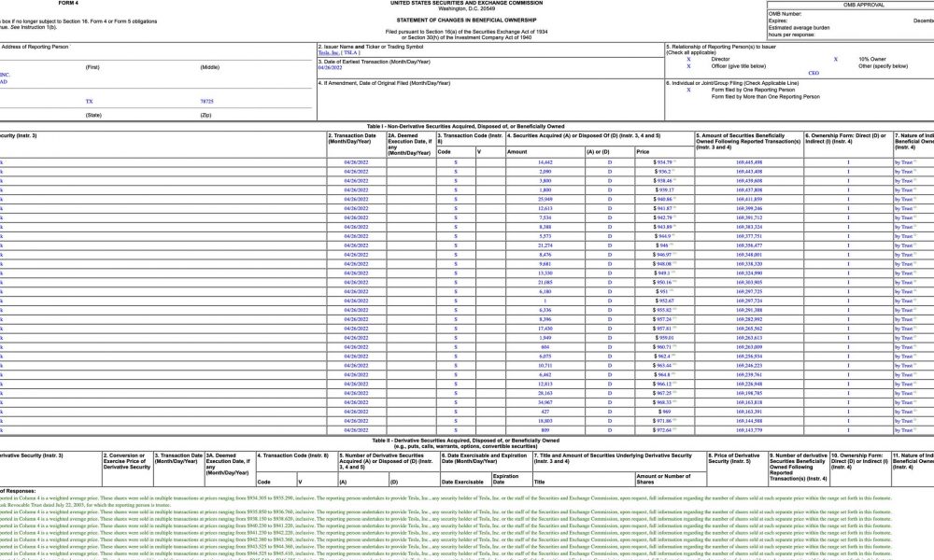Click the share amount 6,075
The image size is (934, 560).
545,357
